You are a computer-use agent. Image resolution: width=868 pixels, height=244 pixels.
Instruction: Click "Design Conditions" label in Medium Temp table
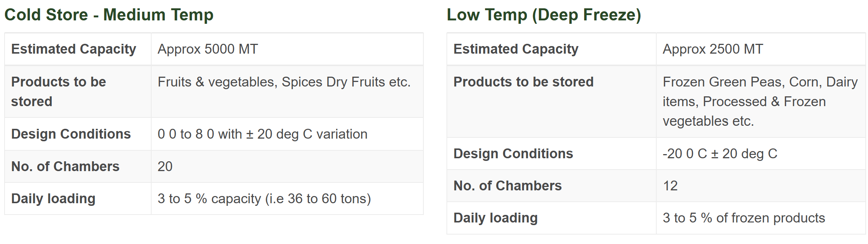click(71, 134)
